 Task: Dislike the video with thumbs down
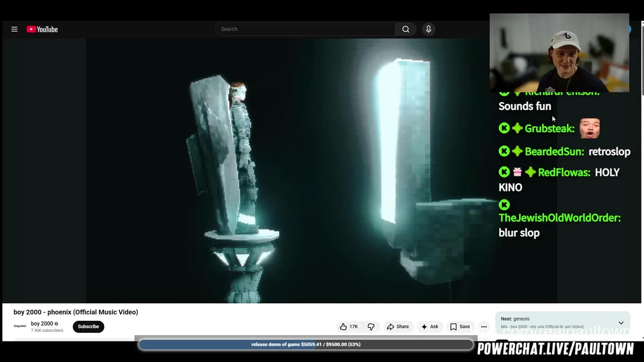tap(371, 326)
